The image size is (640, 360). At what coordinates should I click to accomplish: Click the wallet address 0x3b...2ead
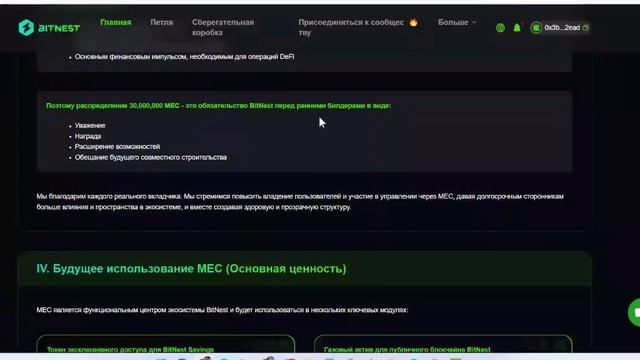(562, 28)
